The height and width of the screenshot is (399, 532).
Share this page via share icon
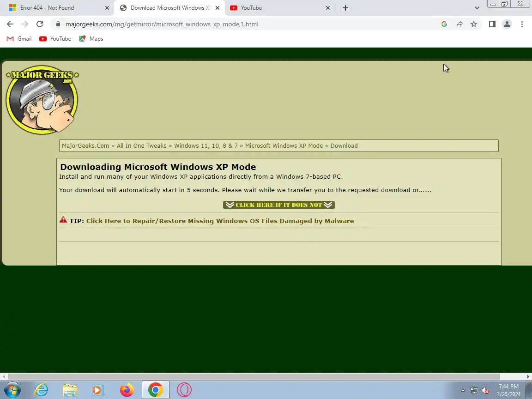[x=459, y=24]
